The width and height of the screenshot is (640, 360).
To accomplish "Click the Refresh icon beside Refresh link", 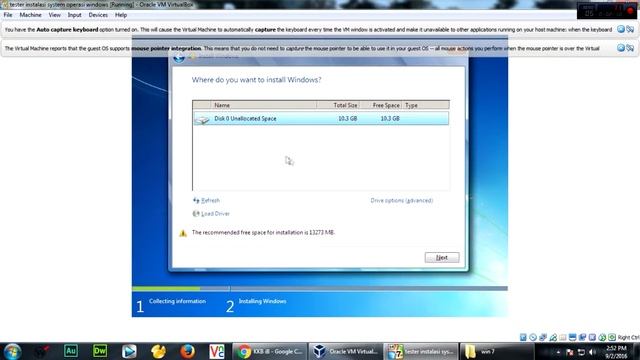I will point(196,200).
